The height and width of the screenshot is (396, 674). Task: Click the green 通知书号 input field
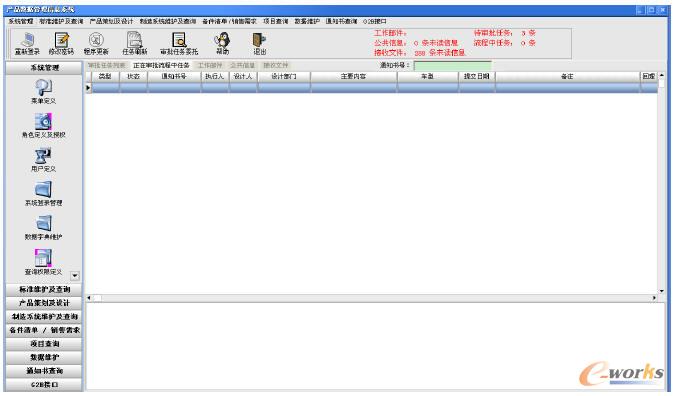[x=452, y=65]
